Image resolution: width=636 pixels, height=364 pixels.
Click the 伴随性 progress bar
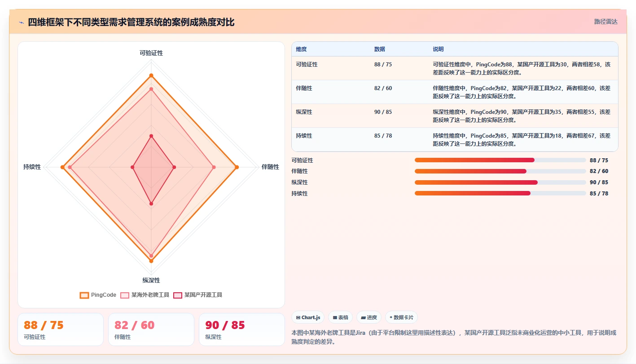[500, 171]
